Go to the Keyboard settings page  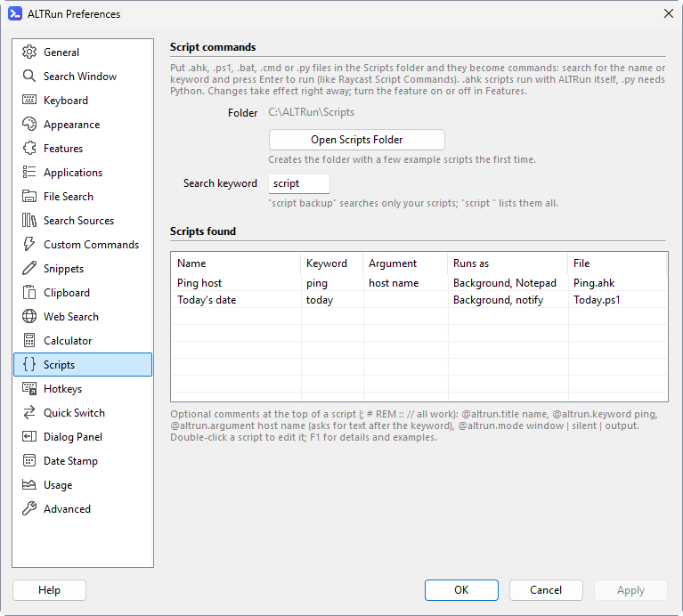(83, 100)
